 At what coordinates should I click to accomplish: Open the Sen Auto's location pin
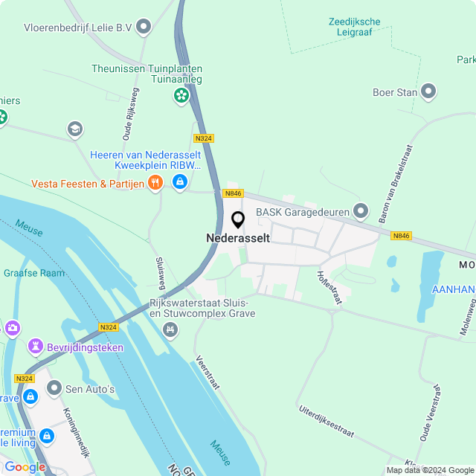(54, 388)
